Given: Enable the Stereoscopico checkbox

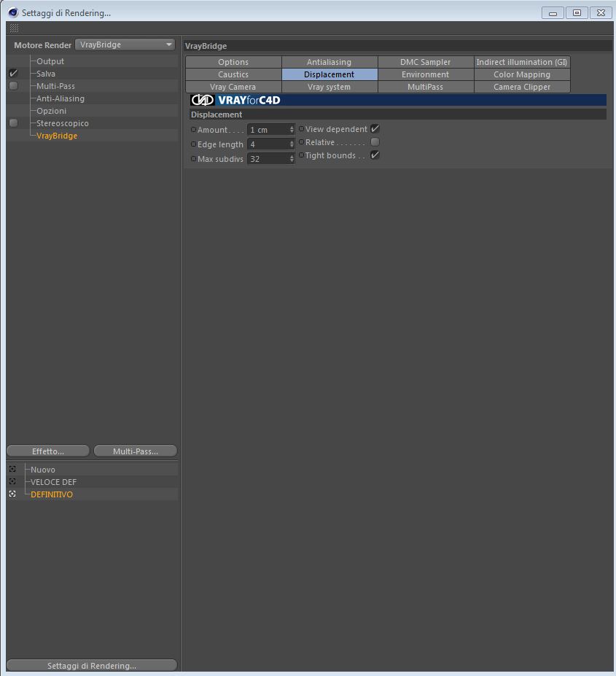Looking at the screenshot, I should tap(13, 123).
